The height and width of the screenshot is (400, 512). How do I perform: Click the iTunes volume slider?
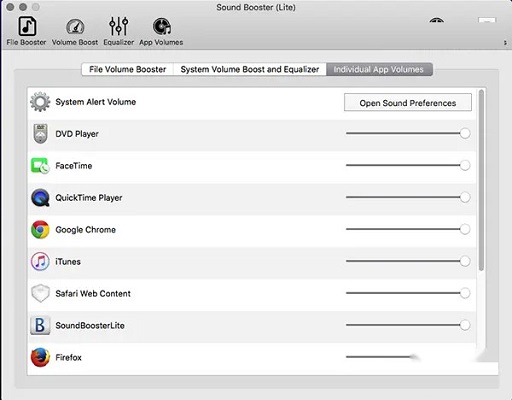pos(408,261)
